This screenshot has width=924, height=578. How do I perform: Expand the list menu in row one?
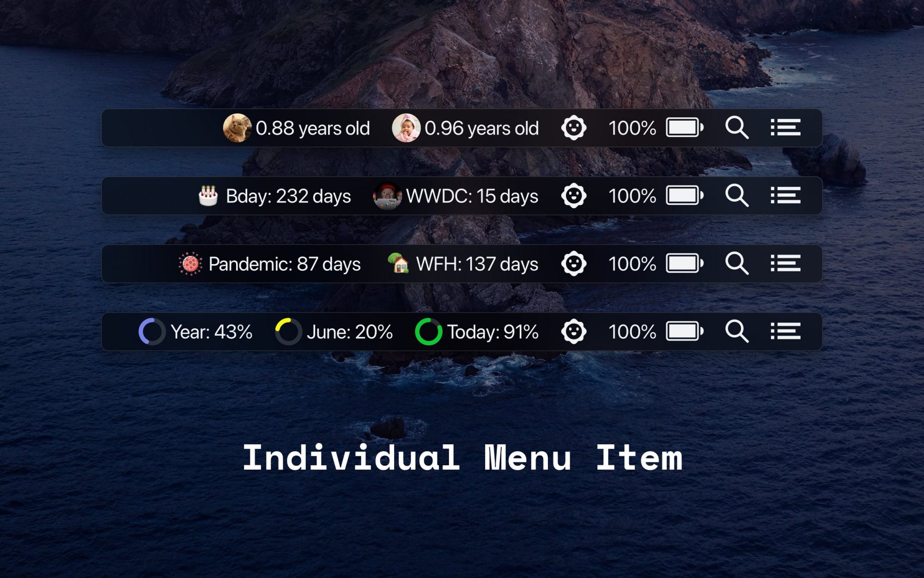(786, 127)
